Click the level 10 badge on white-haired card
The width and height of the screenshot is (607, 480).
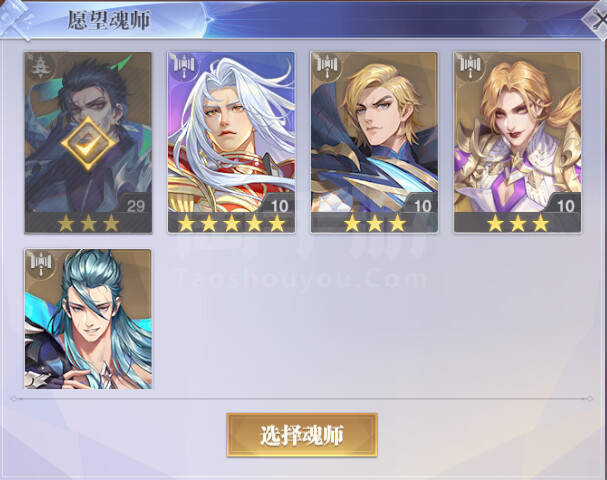[x=279, y=205]
